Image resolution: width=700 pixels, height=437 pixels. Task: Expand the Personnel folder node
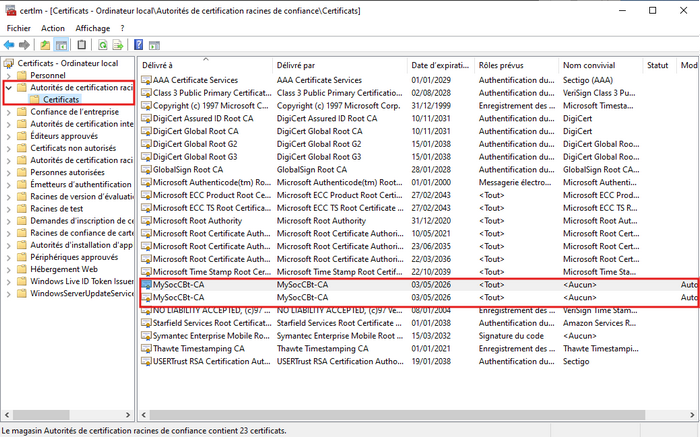(x=9, y=75)
